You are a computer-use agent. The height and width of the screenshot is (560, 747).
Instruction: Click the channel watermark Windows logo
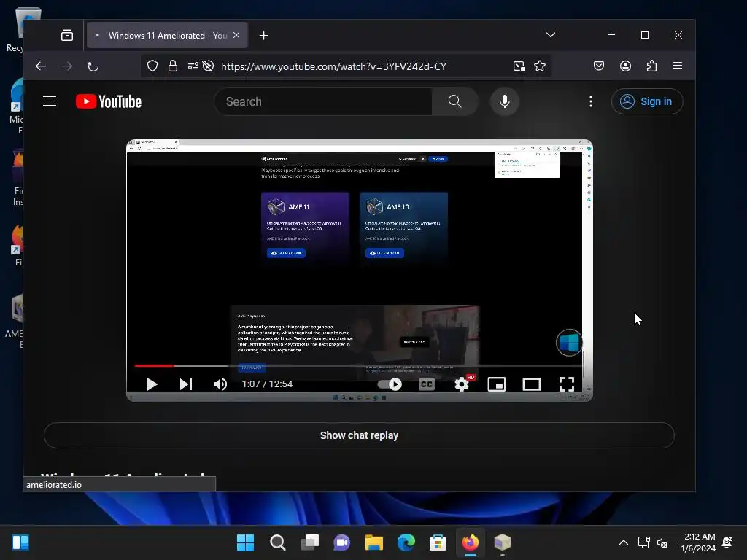569,343
